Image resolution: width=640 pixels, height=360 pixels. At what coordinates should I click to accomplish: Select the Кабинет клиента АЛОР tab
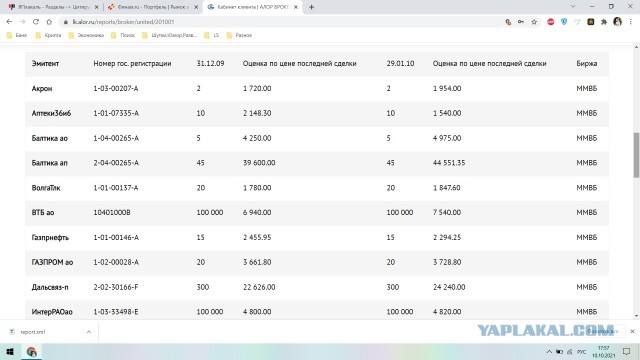(252, 7)
